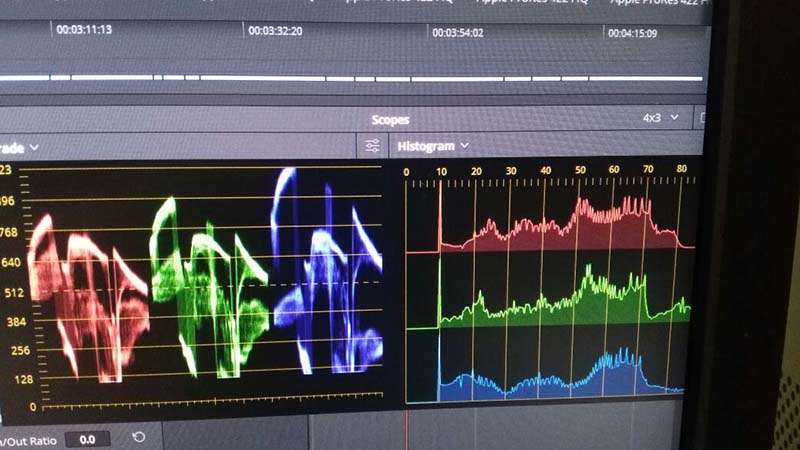Reset the In/Out Ratio value
Screen dimensions: 800x450
138,437
